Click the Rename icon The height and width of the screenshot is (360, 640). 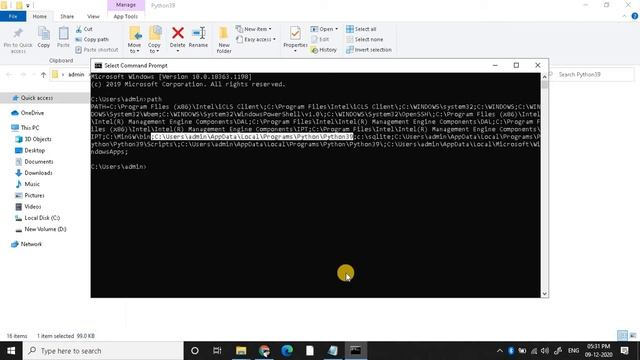tap(198, 33)
